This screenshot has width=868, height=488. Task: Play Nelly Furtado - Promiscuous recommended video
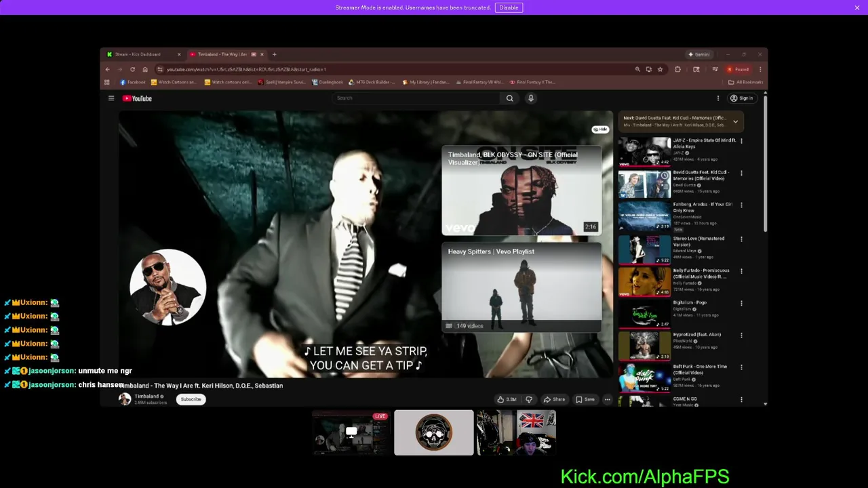(x=644, y=282)
